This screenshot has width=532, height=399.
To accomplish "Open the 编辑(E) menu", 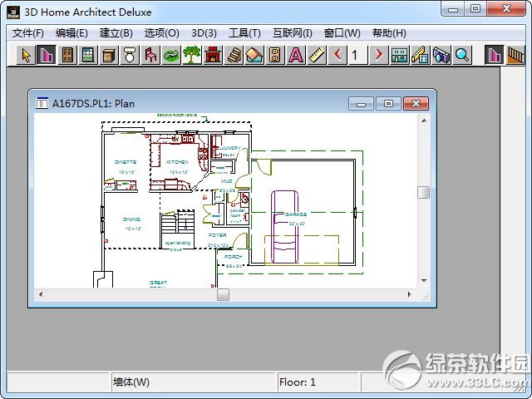I will coord(71,33).
